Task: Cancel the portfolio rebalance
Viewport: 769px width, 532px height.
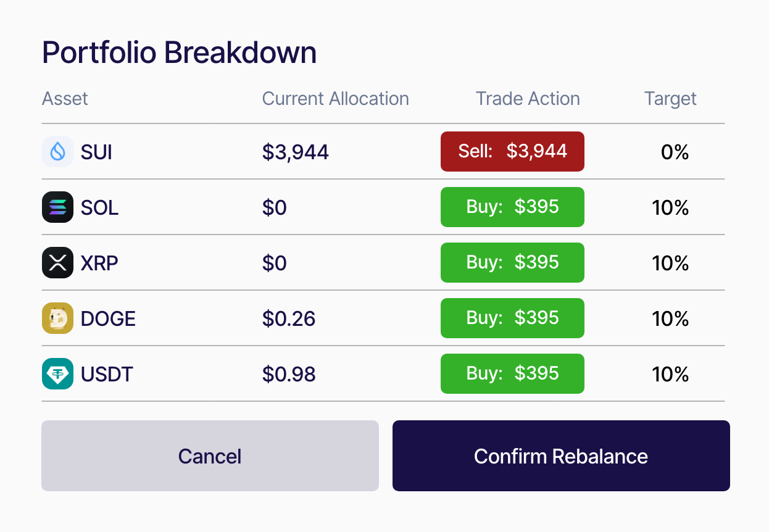Action: [210, 456]
